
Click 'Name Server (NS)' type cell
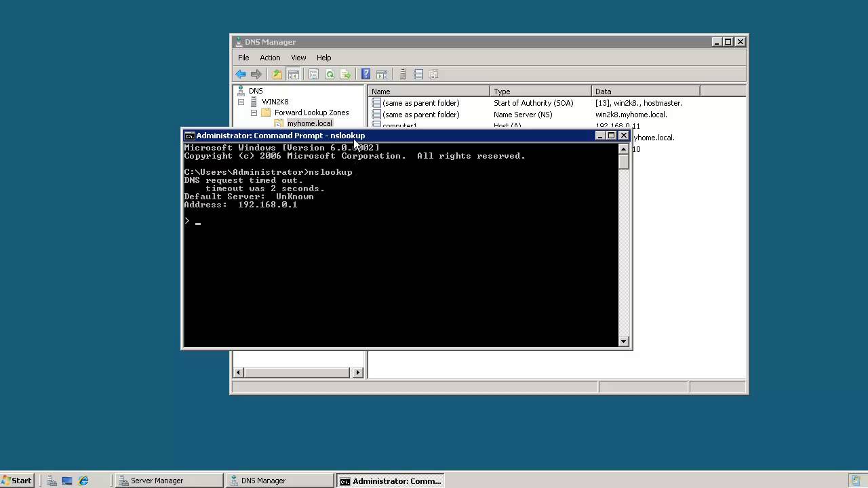[523, 115]
